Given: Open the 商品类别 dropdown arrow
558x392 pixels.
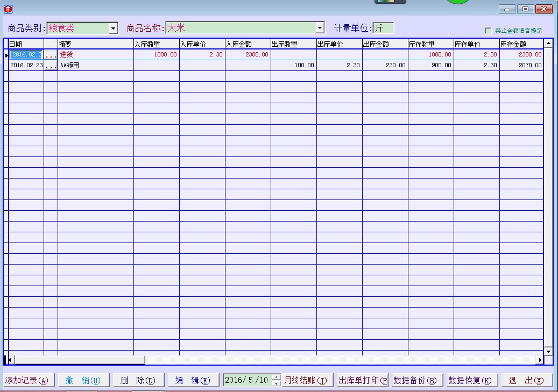Looking at the screenshot, I should [x=113, y=28].
